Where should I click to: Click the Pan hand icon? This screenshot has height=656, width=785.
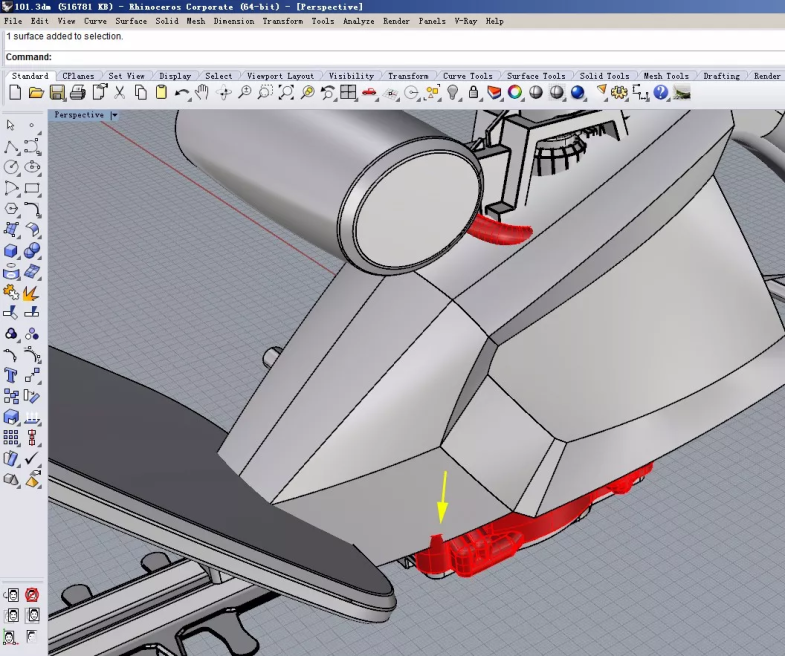[202, 93]
